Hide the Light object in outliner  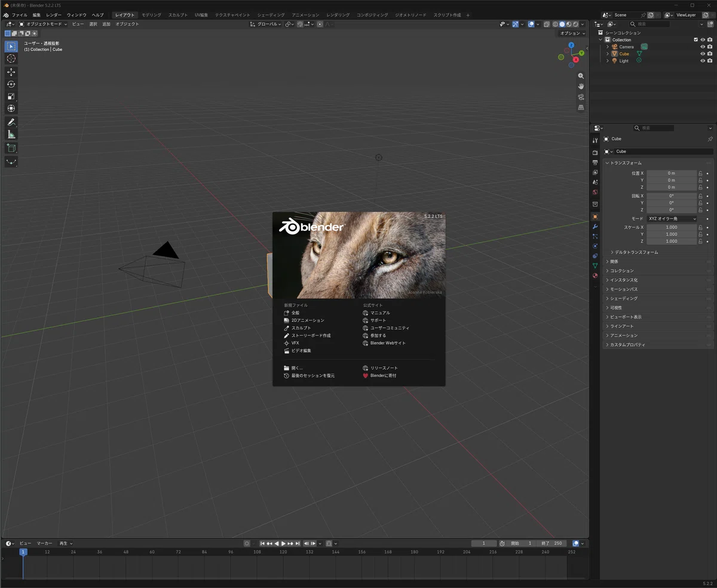point(703,61)
